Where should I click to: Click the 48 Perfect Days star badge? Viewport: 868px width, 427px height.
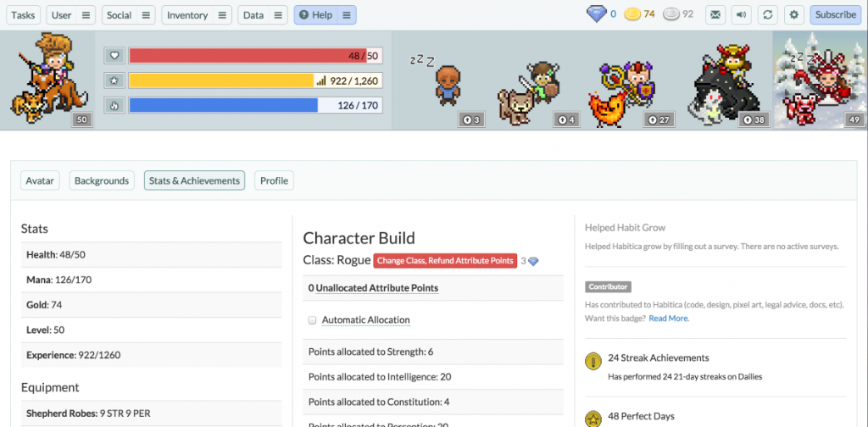pyautogui.click(x=593, y=419)
